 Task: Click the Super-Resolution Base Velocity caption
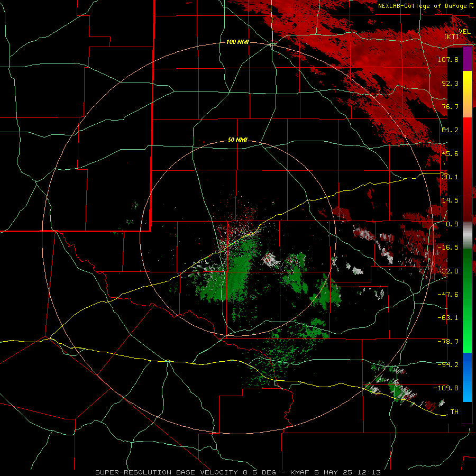click(x=237, y=472)
